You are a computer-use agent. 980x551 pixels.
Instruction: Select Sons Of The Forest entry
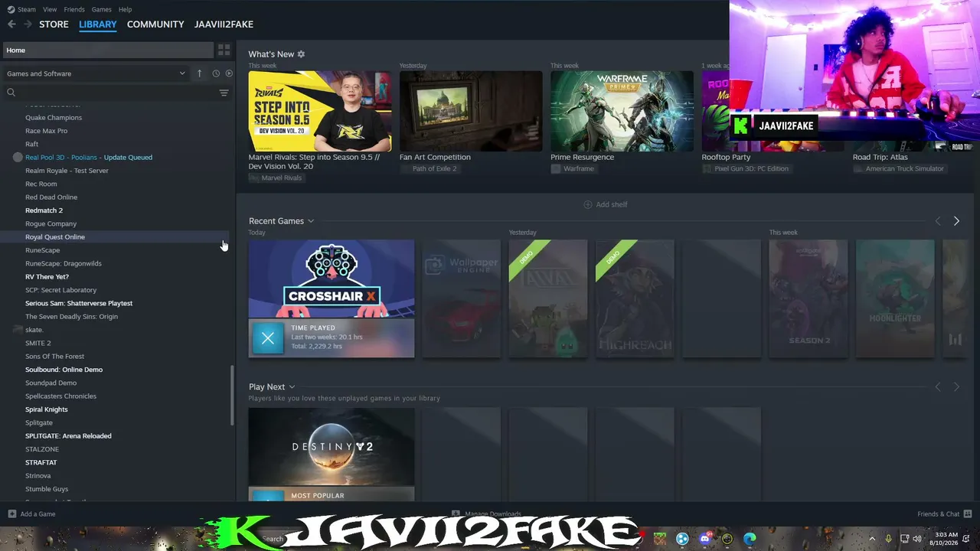coord(55,357)
